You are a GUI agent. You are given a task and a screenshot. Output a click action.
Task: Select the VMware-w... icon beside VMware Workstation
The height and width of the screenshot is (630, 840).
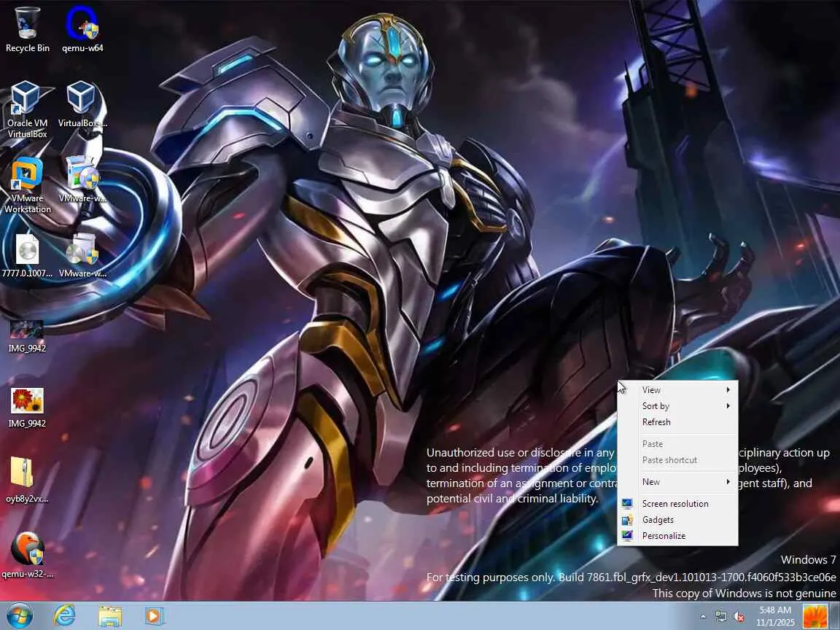[x=82, y=179]
